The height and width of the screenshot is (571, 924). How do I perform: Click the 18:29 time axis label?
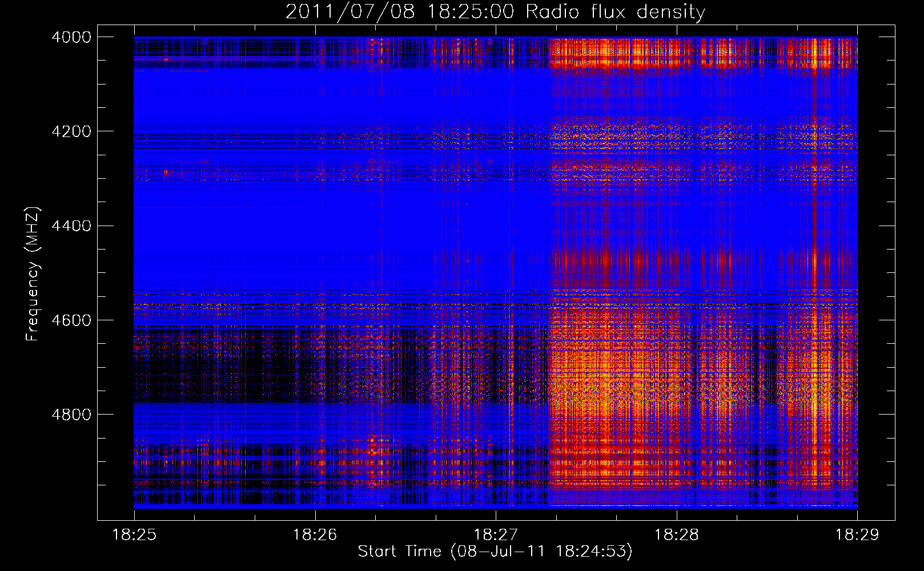857,535
